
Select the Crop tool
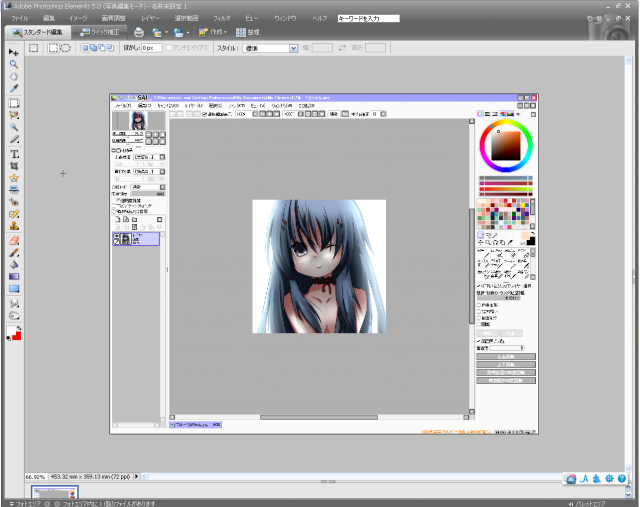click(x=14, y=166)
